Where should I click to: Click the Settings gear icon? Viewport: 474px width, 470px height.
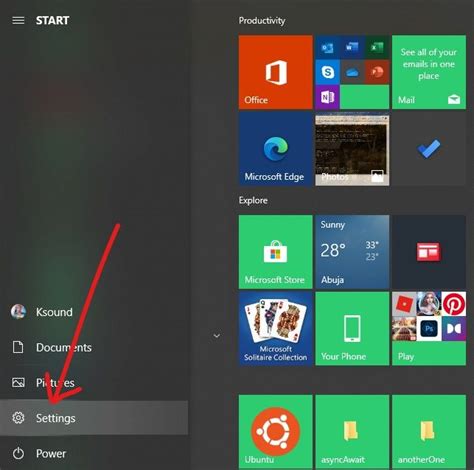point(18,418)
